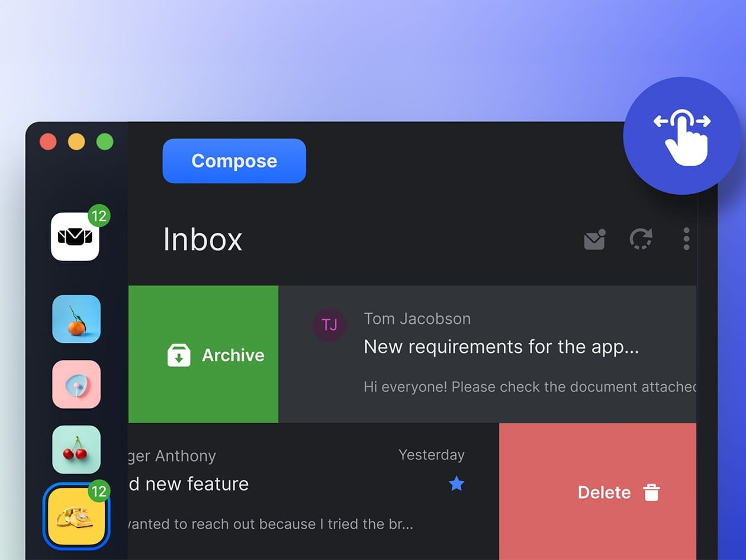
Task: Toggle the blue star on Anthony's email
Action: [x=456, y=484]
